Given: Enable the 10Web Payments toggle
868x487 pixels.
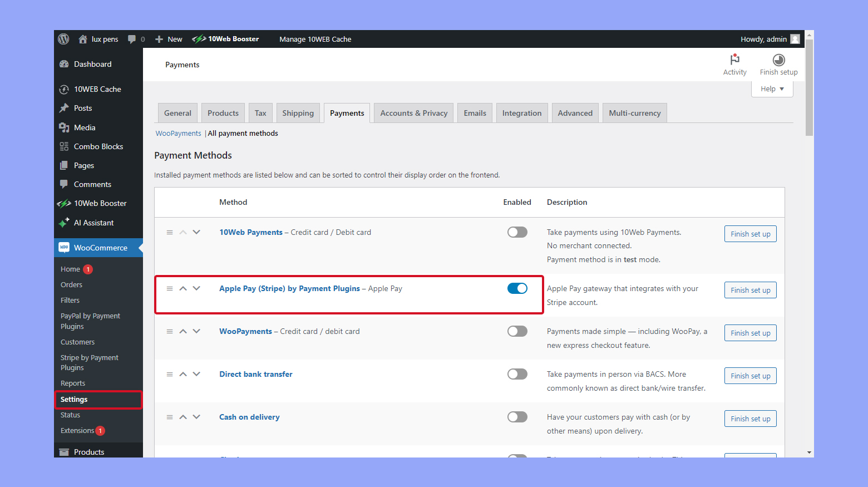Looking at the screenshot, I should tap(517, 232).
